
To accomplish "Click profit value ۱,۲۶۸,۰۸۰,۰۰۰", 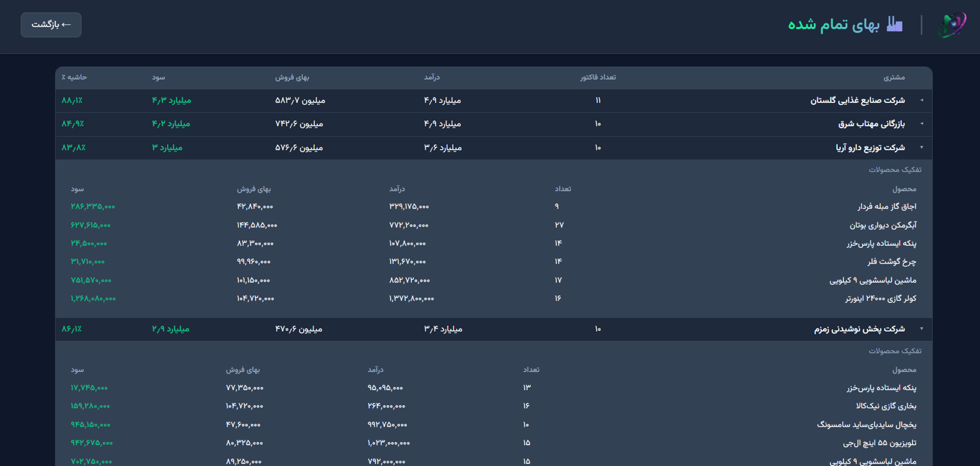I will click(93, 299).
